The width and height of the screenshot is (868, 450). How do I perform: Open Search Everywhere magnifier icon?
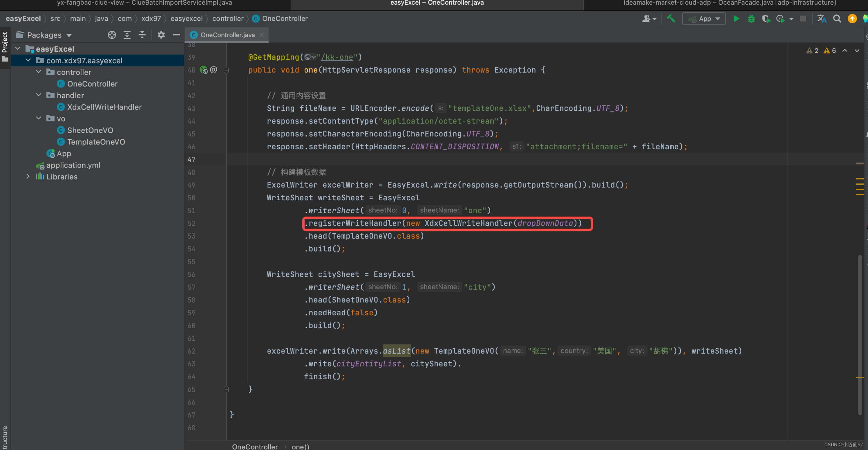837,19
